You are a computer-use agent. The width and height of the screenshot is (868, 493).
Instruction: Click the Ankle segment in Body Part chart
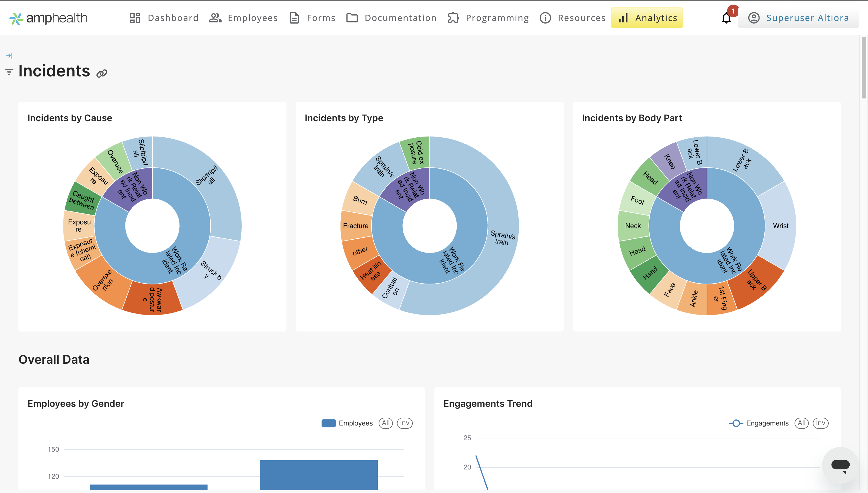tap(693, 299)
